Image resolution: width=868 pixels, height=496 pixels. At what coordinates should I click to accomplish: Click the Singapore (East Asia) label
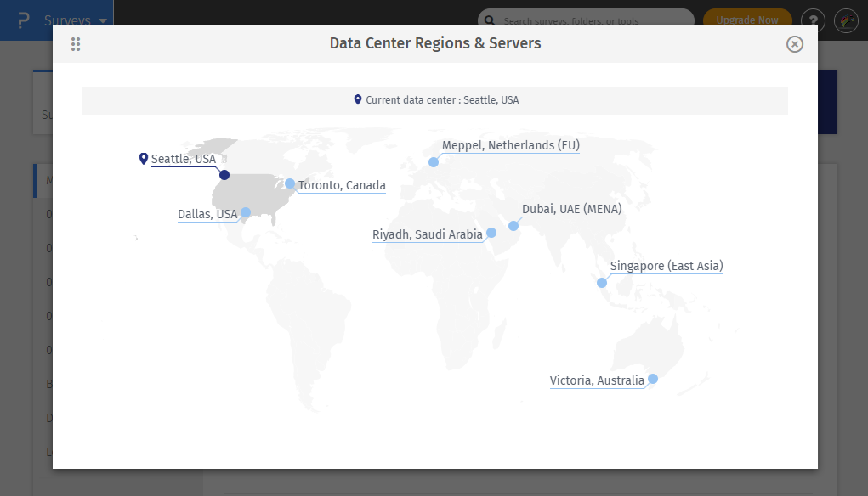667,266
